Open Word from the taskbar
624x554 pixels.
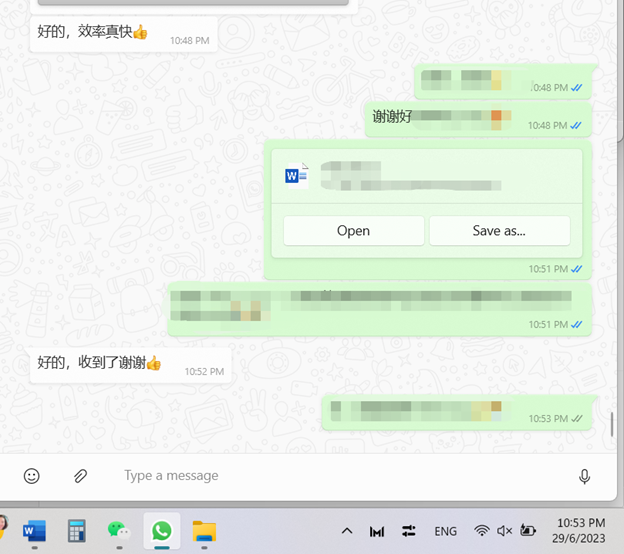(34, 530)
